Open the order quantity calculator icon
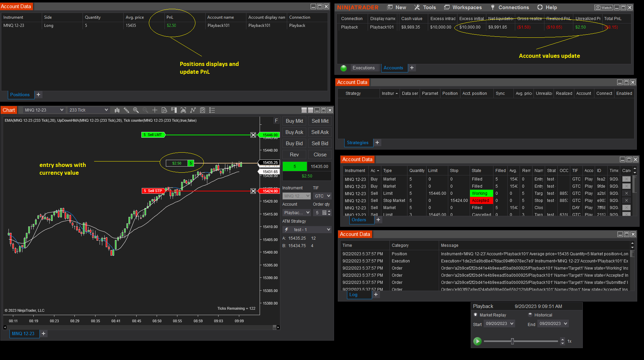This screenshot has width=644, height=360. click(x=324, y=213)
